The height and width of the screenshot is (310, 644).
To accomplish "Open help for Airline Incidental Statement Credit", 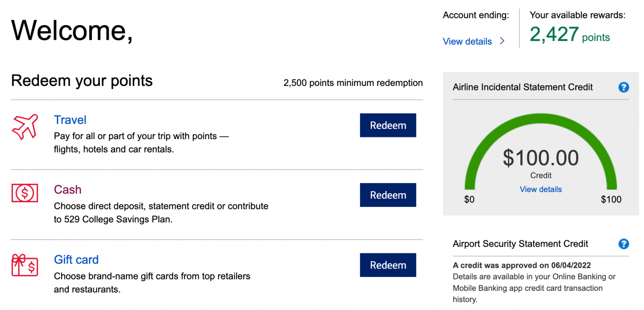I will tap(623, 87).
